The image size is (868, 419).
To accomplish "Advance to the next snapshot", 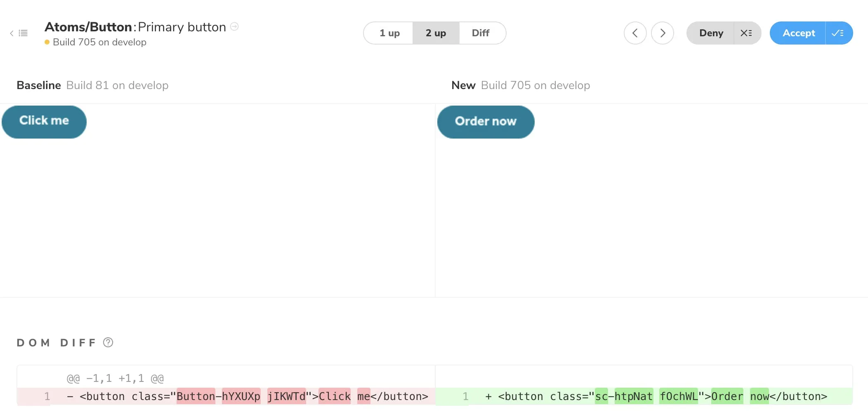I will click(662, 33).
